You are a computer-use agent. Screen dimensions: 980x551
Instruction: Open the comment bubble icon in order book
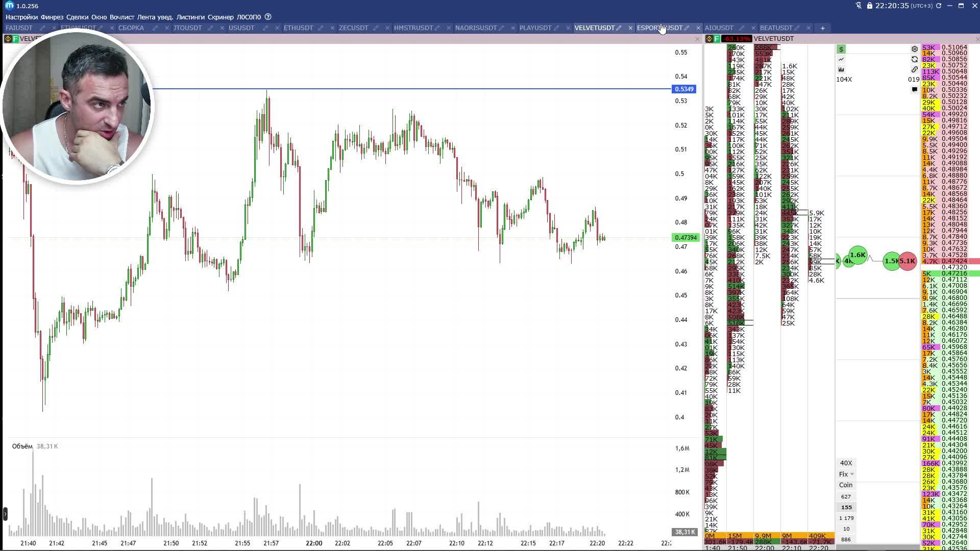[915, 89]
